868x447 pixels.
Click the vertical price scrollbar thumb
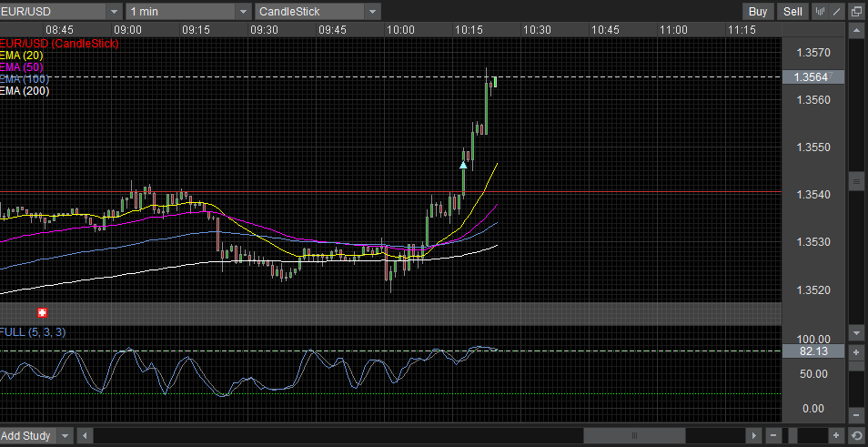(x=857, y=181)
